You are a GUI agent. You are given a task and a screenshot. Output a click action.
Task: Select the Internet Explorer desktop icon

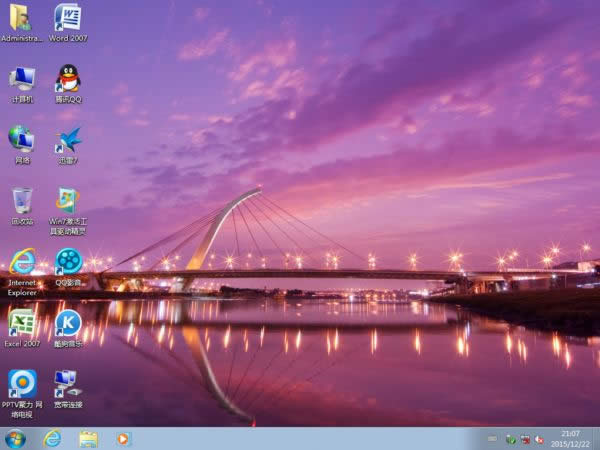pyautogui.click(x=22, y=262)
